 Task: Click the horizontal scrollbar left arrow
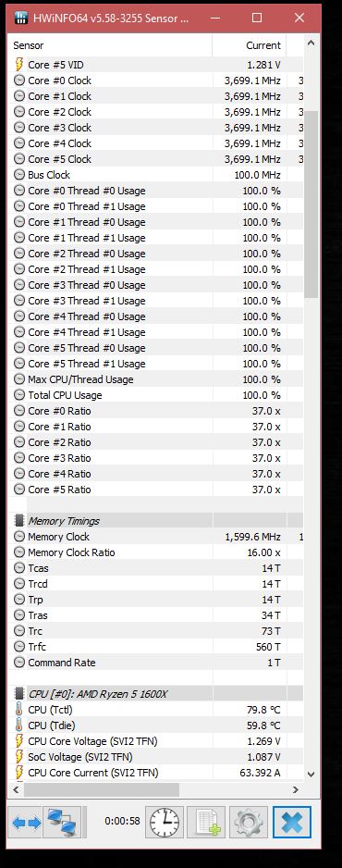point(16,789)
